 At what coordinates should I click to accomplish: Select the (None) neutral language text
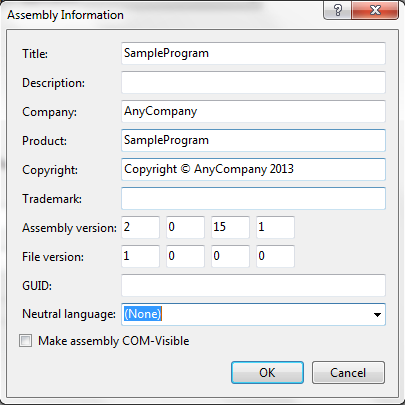(143, 314)
